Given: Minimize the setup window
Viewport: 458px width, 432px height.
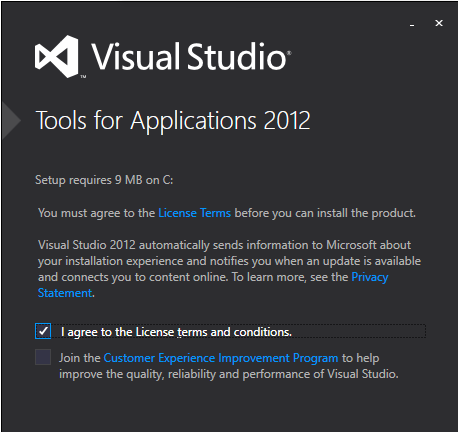Looking at the screenshot, I should 412,24.
